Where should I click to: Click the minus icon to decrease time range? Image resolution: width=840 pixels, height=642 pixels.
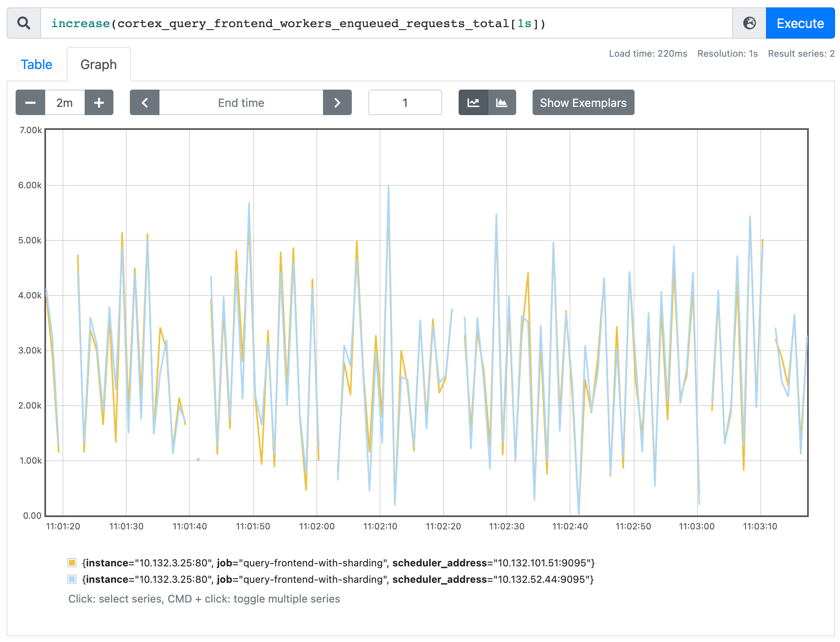point(30,102)
